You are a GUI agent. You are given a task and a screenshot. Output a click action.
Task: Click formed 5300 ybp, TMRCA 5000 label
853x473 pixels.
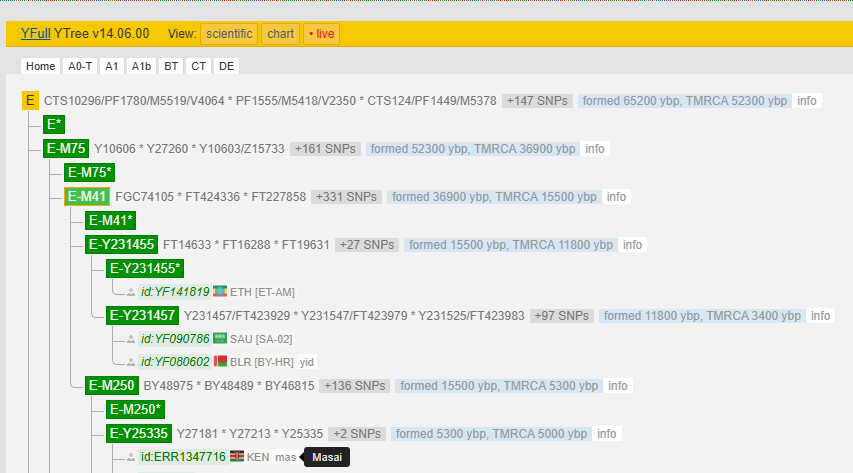coord(491,434)
